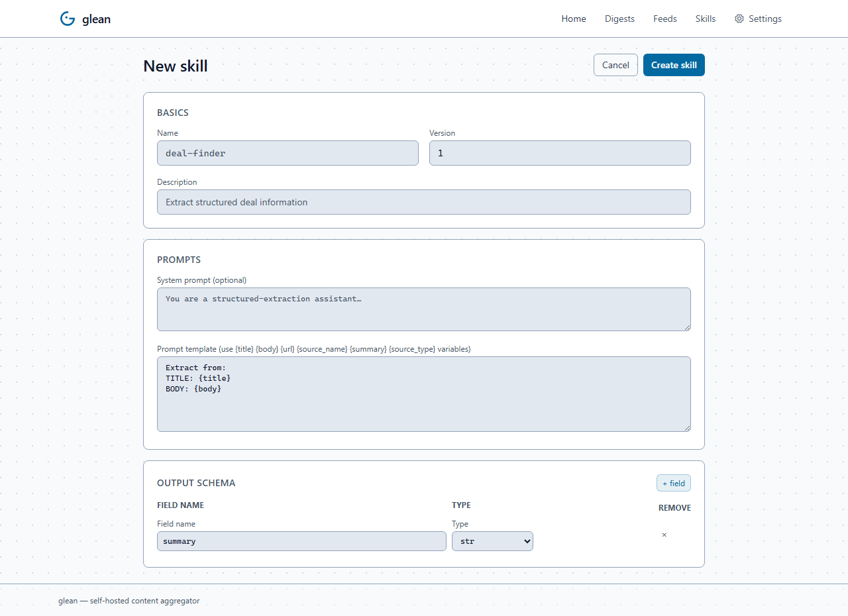The image size is (848, 616).
Task: Add an output schema field with + field
Action: click(x=674, y=483)
